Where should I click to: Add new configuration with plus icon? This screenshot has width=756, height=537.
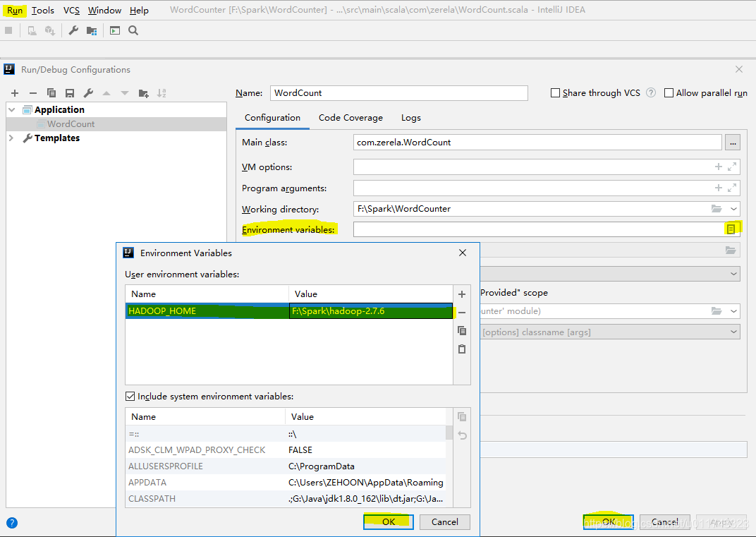tap(15, 93)
